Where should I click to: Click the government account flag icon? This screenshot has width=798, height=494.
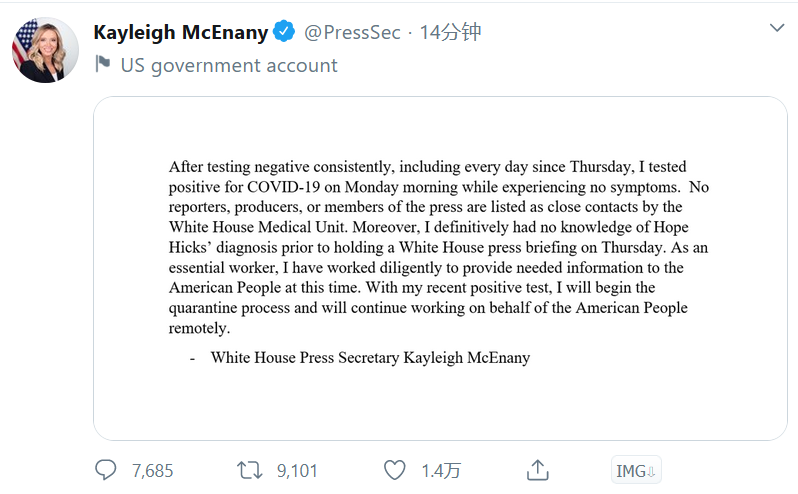(x=102, y=65)
